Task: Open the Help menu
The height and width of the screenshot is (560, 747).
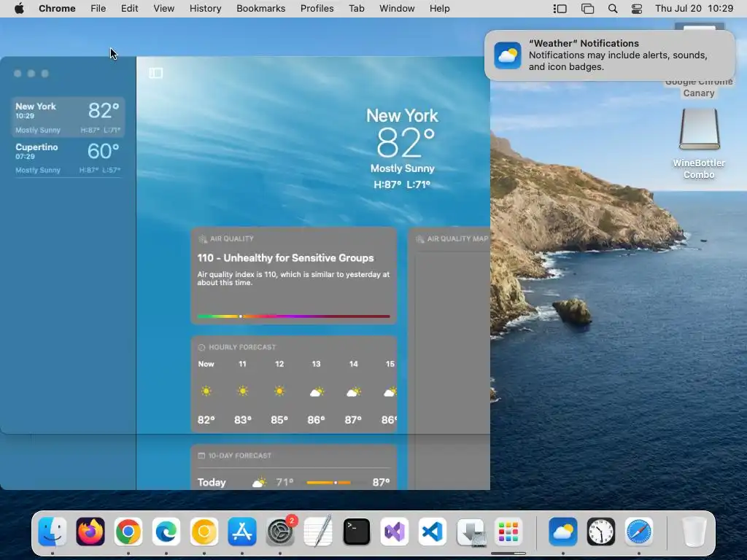Action: tap(439, 9)
